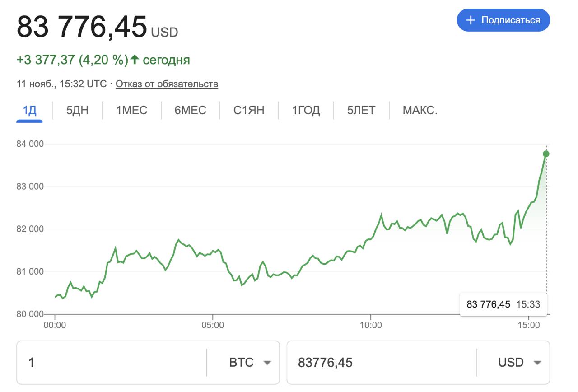
Task: Show the 6МЕС chart range
Action: pyautogui.click(x=190, y=111)
